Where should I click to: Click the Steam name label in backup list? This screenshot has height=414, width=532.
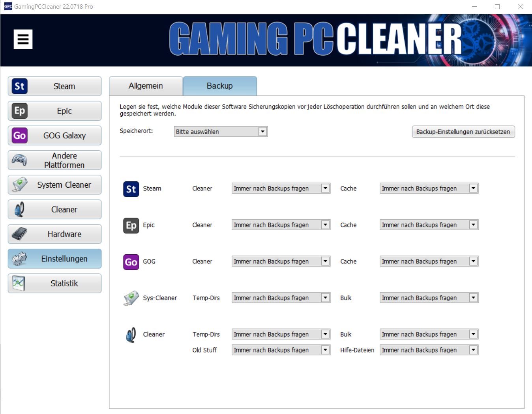coord(152,188)
